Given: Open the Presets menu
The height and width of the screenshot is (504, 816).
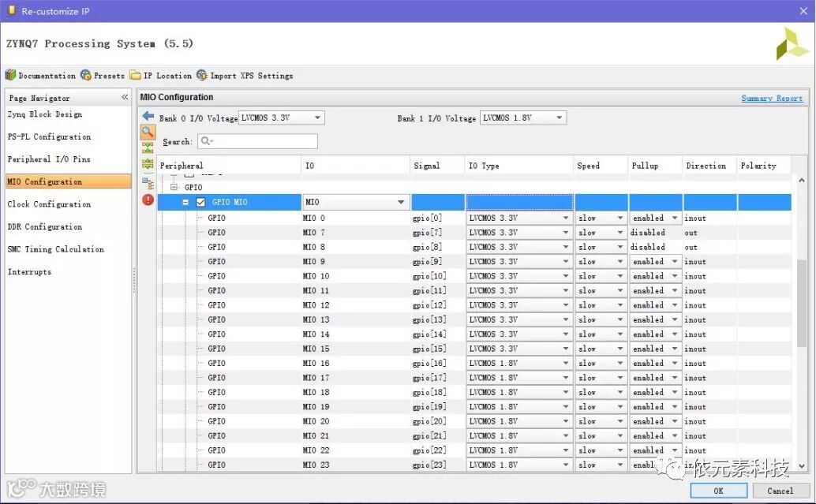Looking at the screenshot, I should pos(103,76).
